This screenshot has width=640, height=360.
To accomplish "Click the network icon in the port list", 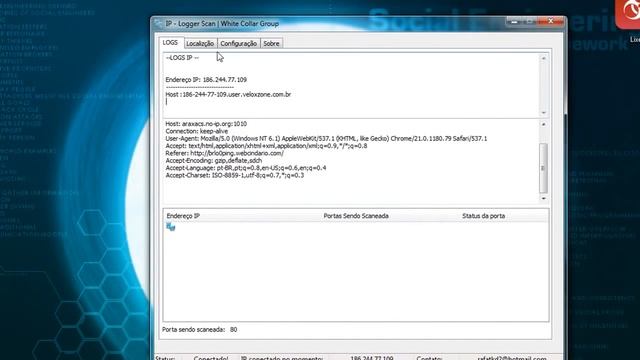I will 171,227.
